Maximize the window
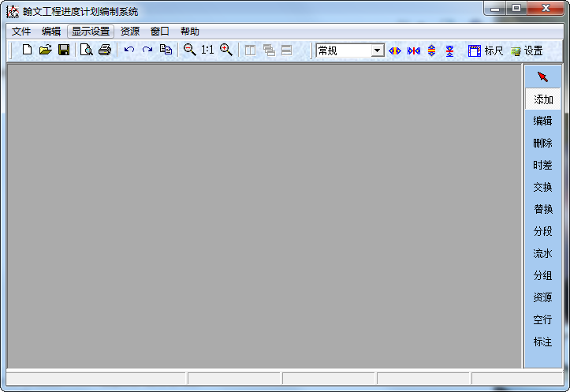 [x=516, y=9]
